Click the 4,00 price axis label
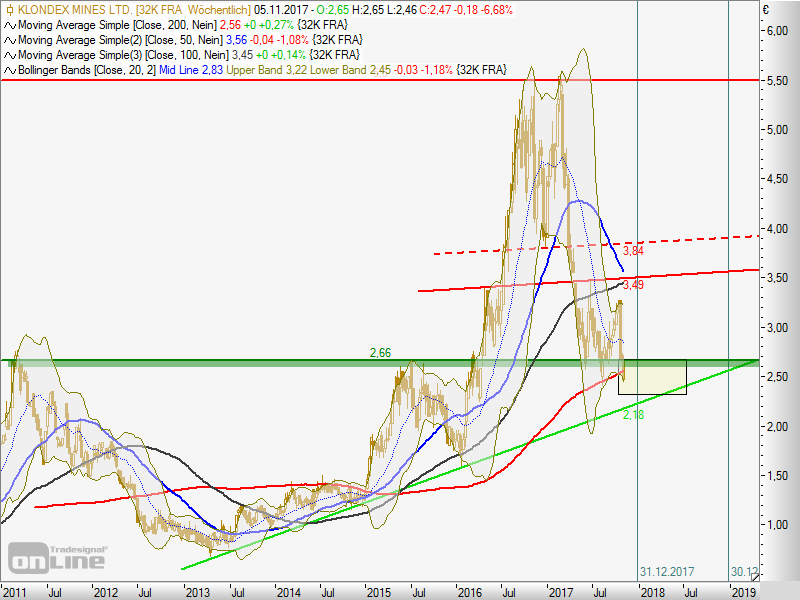This screenshot has width=800, height=600. [x=777, y=229]
